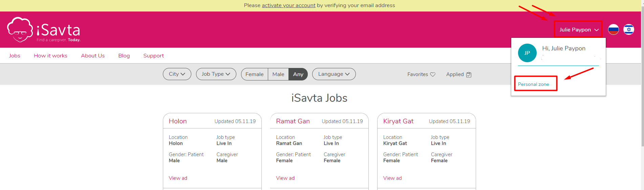The height and width of the screenshot is (190, 644).
Task: Expand the Language dropdown filter
Action: coord(334,74)
